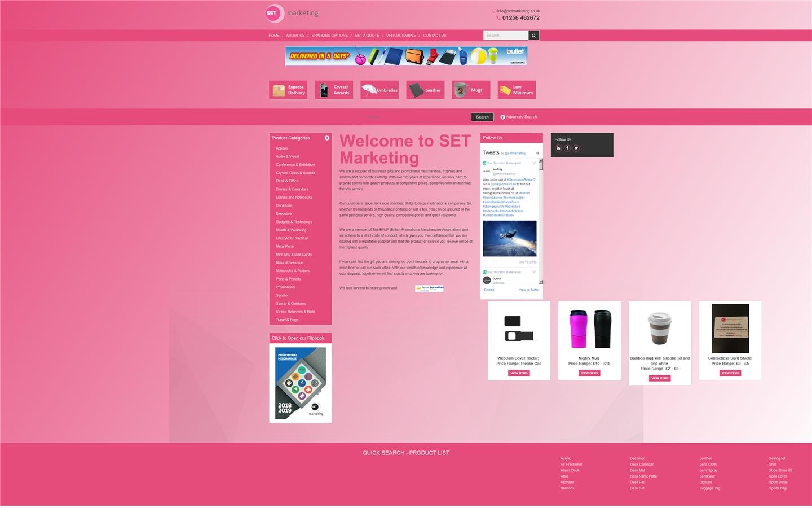Click VIEW ITEMS under Mighty Mug
This screenshot has width=812, height=508.
[589, 373]
